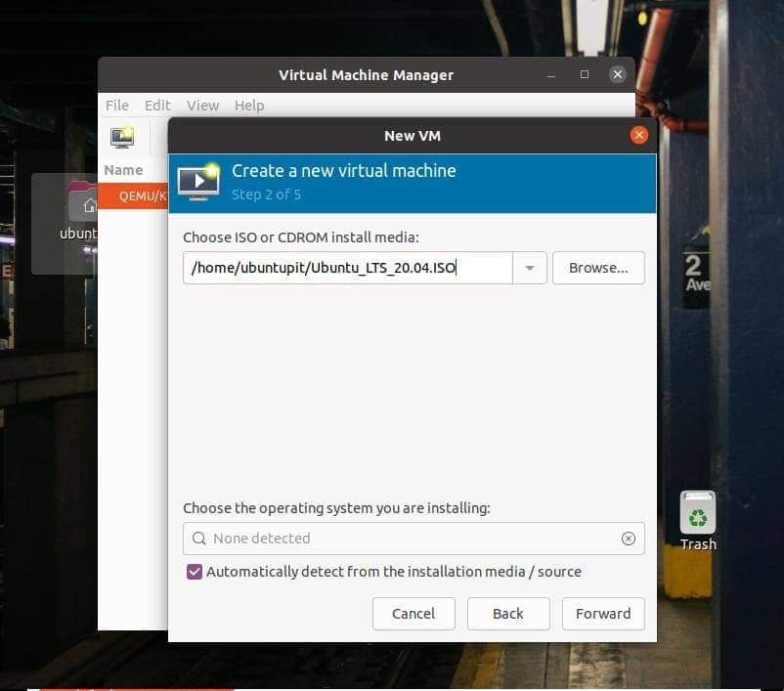Image resolution: width=784 pixels, height=691 pixels.
Task: Uncheck automatically detect from installation media
Action: (195, 572)
